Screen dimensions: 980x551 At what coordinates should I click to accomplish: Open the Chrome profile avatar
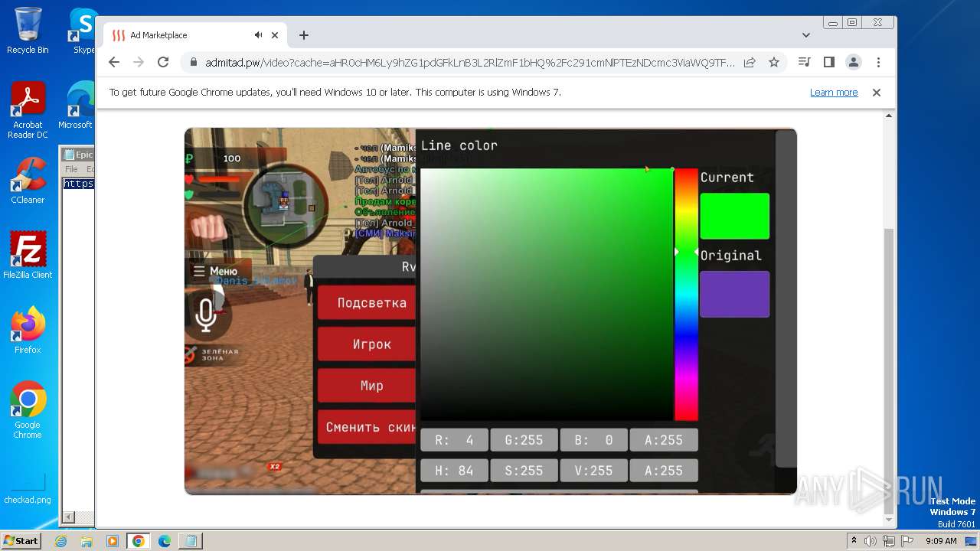tap(853, 62)
